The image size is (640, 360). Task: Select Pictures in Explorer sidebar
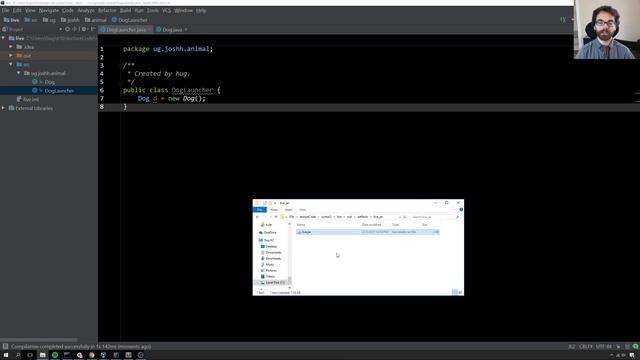click(x=269, y=271)
